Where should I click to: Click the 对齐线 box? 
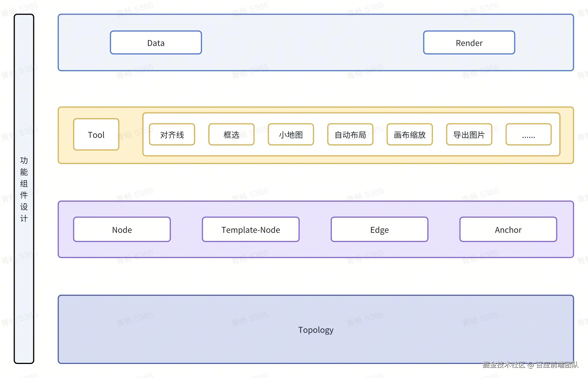(x=172, y=135)
